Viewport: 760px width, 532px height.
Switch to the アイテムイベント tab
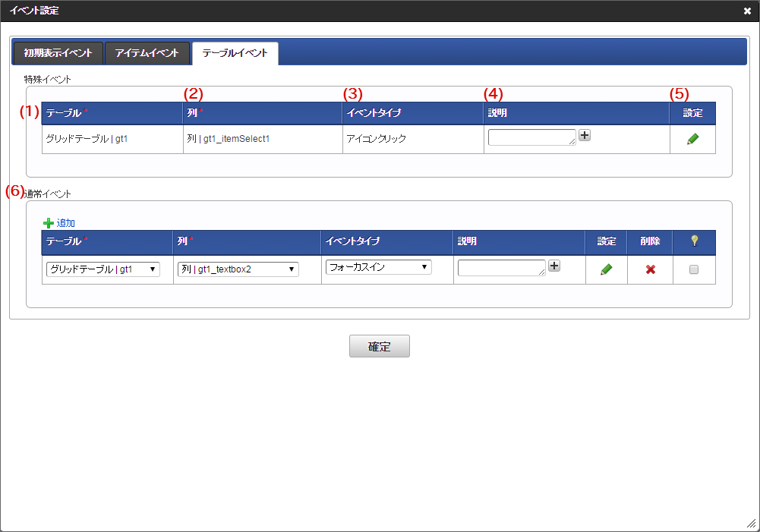click(147, 53)
